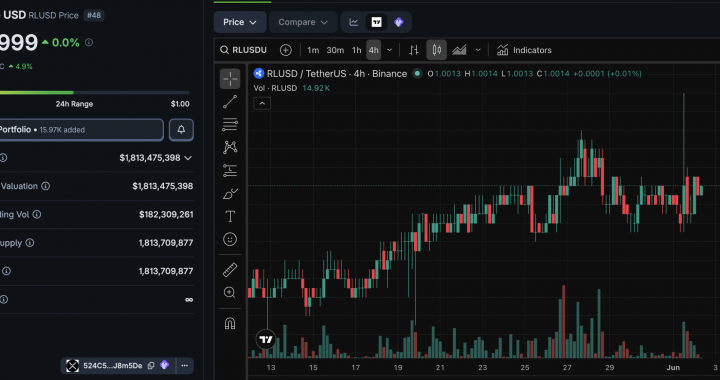Show info for $1,813,475,398 market cap
The height and width of the screenshot is (380, 720).
pos(4,158)
